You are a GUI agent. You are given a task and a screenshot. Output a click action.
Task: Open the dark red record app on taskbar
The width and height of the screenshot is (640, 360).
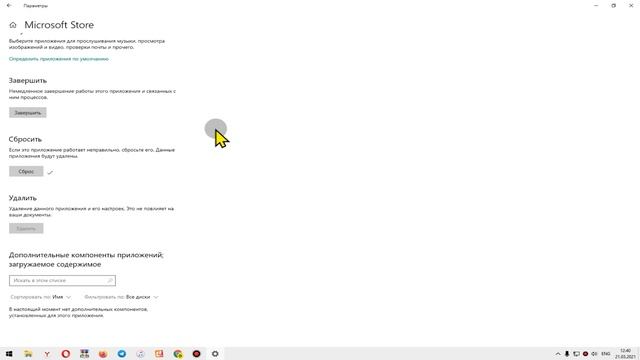[x=197, y=353]
